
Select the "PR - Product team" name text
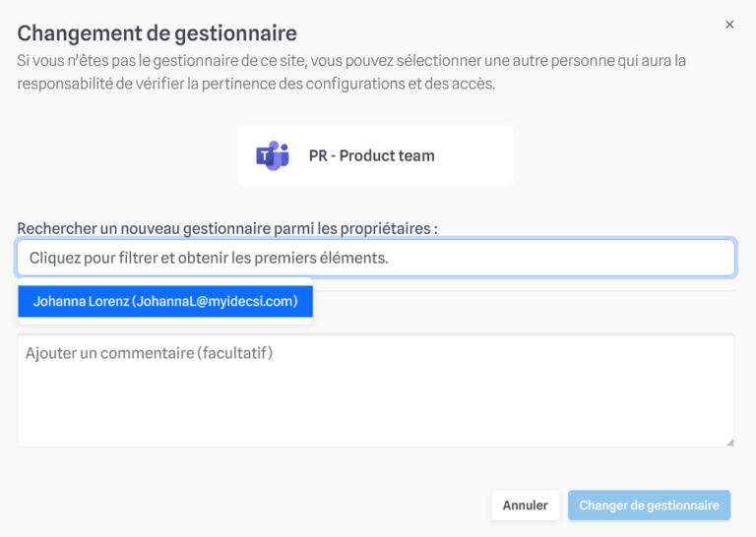[372, 155]
